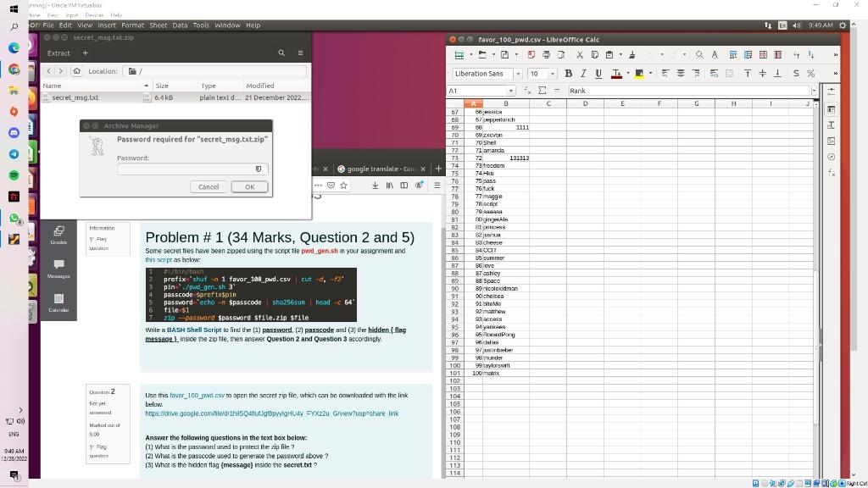Open the Open-file dropdown arrow in Calc

494,55
